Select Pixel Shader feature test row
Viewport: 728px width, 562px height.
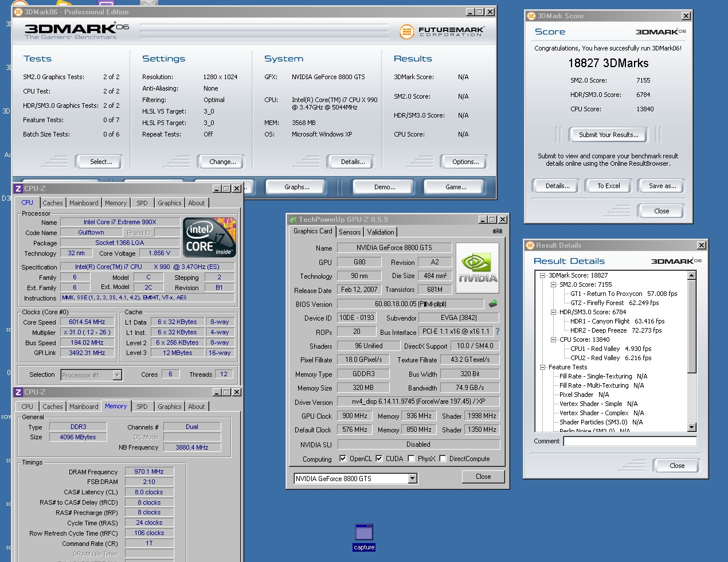(x=584, y=395)
